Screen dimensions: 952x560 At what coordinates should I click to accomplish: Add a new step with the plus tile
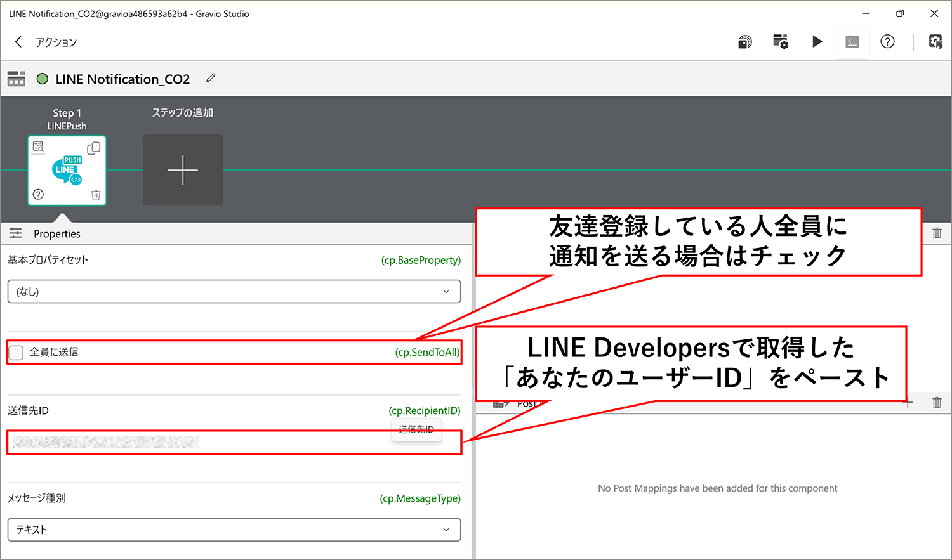183,170
